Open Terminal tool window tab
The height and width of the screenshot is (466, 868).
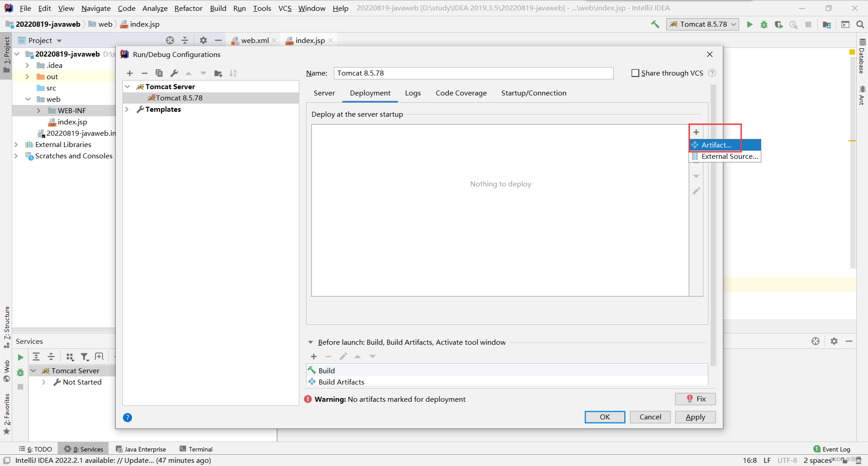(196, 449)
